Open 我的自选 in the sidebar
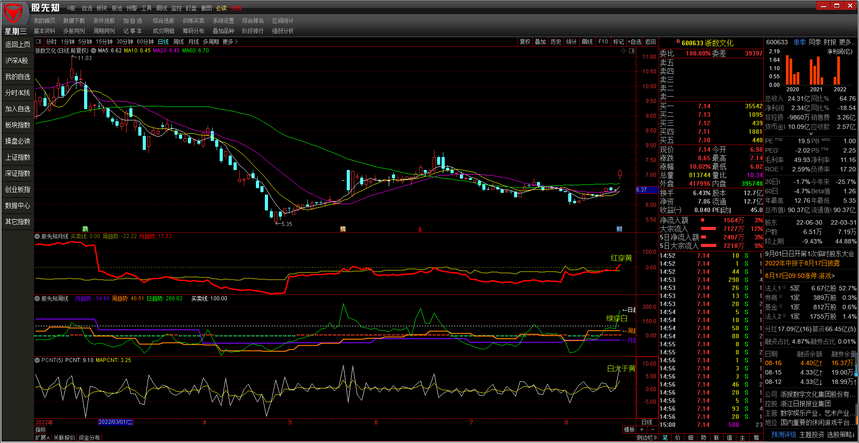The image size is (859, 443). 18,77
